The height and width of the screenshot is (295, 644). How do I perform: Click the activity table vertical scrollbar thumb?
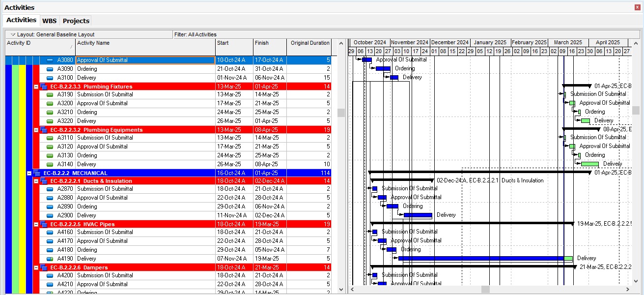point(341,113)
